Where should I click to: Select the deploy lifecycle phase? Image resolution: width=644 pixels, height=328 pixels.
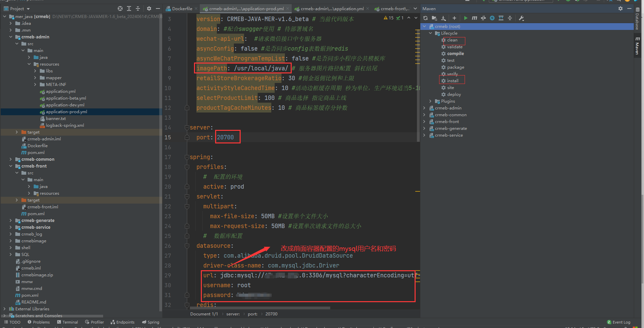454,94
